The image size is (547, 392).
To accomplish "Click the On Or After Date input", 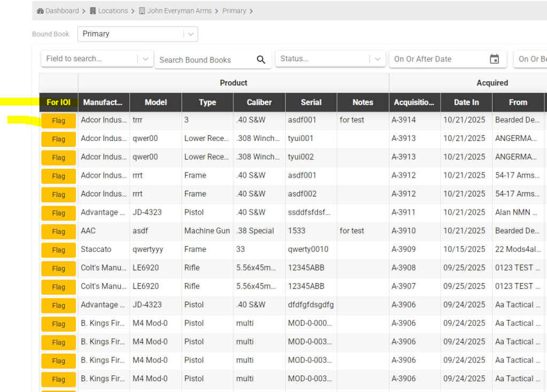I will (438, 59).
